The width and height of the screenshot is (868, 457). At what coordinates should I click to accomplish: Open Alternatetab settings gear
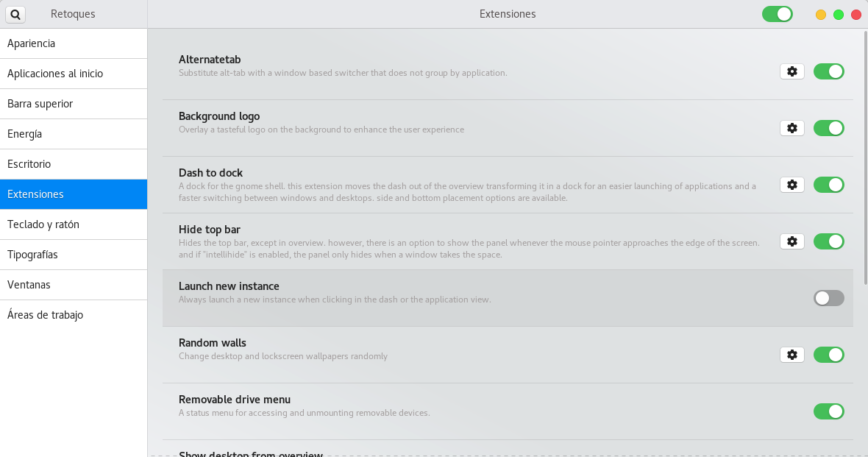791,71
